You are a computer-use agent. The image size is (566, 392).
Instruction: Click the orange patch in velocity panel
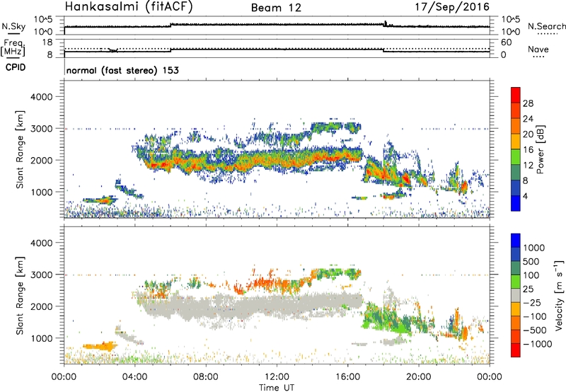(99, 347)
